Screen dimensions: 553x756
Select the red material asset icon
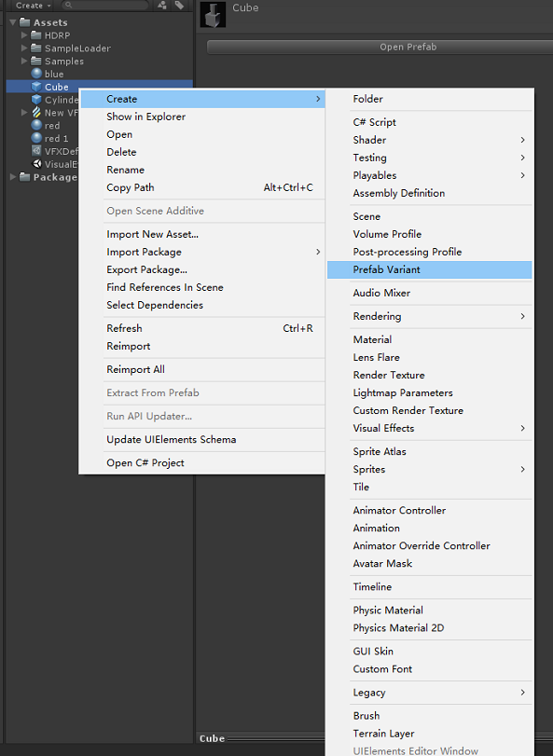(36, 125)
